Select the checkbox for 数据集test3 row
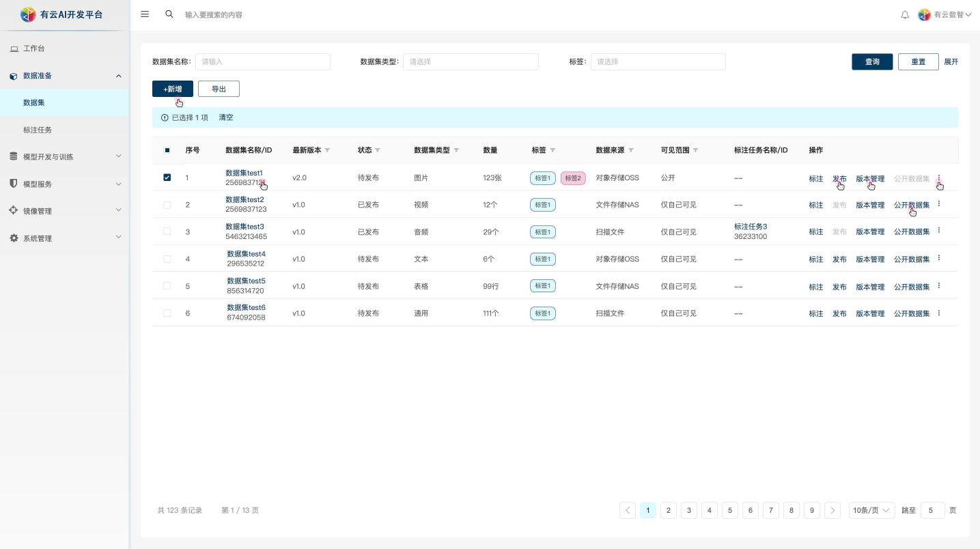The height and width of the screenshot is (549, 980). [167, 231]
